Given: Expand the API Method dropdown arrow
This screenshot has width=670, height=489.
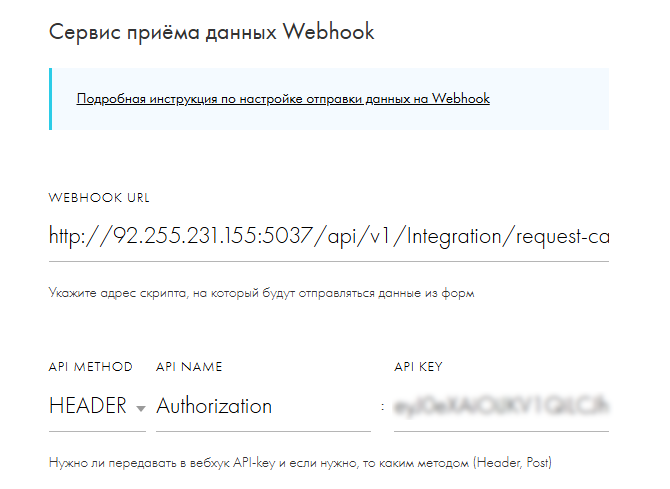Looking at the screenshot, I should click(x=140, y=408).
